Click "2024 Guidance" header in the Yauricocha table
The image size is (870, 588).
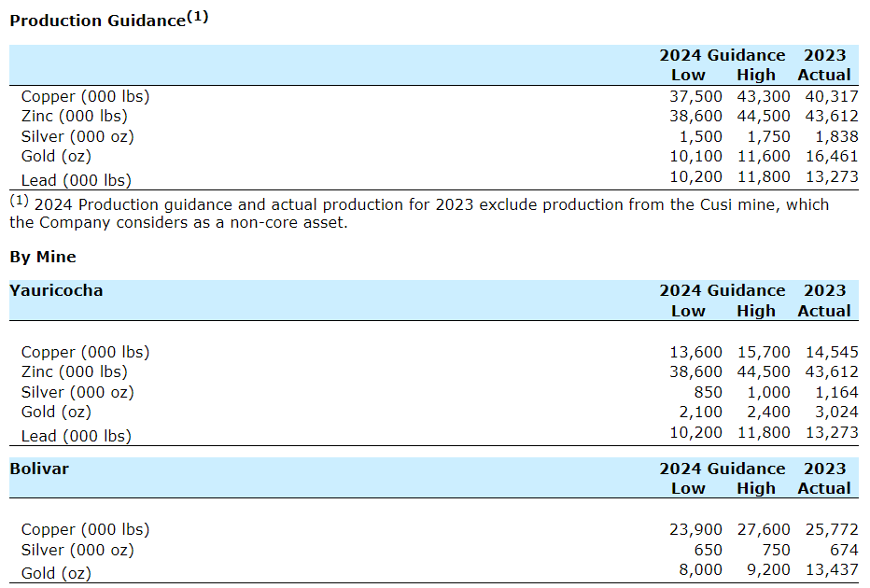(x=723, y=290)
